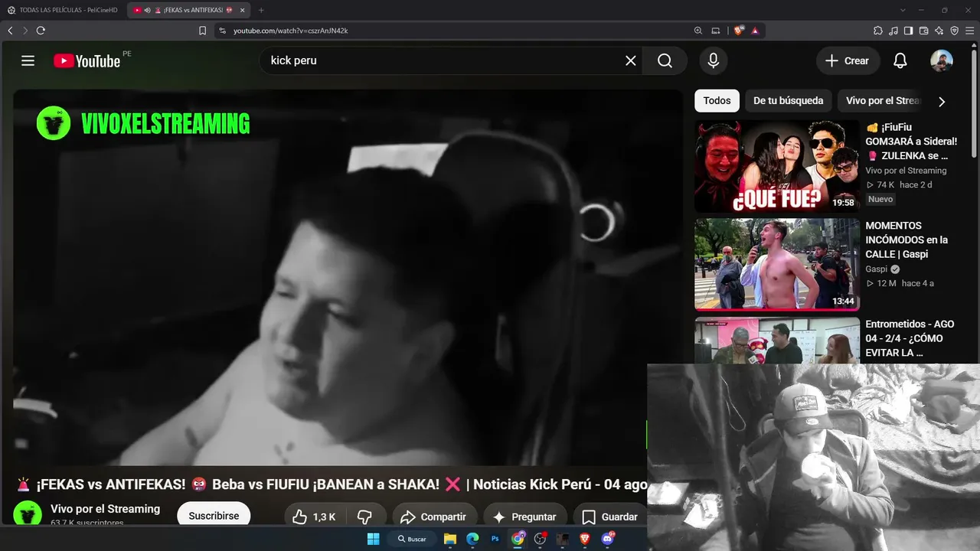Screen dimensions: 980x551
Task: Zoom the page with magnifier icon
Action: [x=698, y=31]
